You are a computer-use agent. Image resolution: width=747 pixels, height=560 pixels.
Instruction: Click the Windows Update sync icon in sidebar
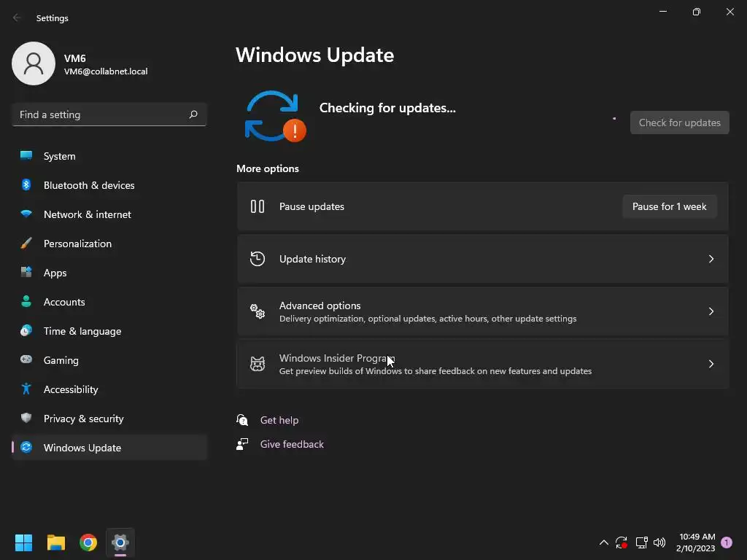click(x=26, y=447)
